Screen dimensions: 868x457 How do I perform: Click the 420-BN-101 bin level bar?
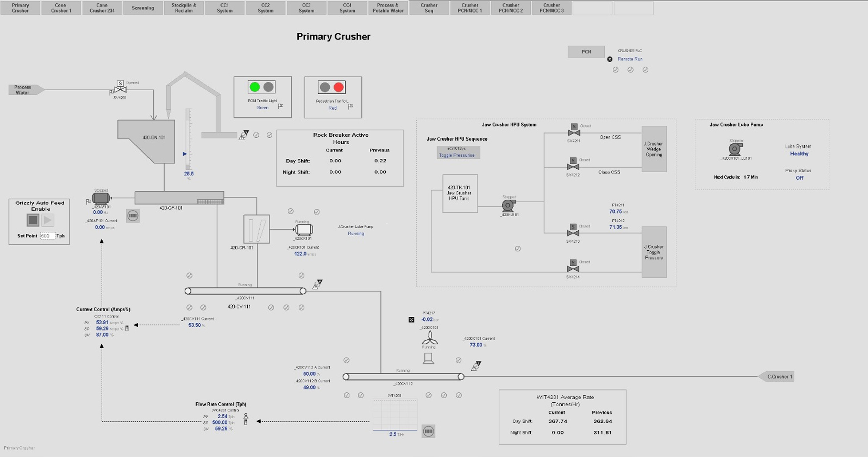[x=189, y=139]
